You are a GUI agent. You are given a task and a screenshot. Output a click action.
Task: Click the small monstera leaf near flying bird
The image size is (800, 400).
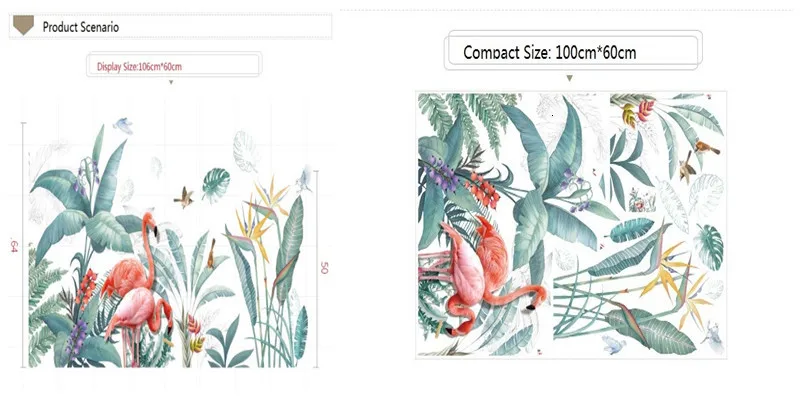216,185
